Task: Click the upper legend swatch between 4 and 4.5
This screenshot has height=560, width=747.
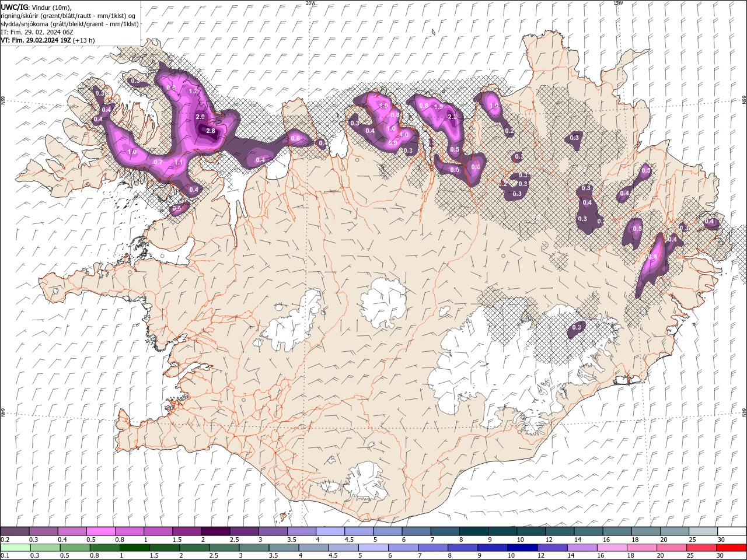Action: [x=330, y=531]
